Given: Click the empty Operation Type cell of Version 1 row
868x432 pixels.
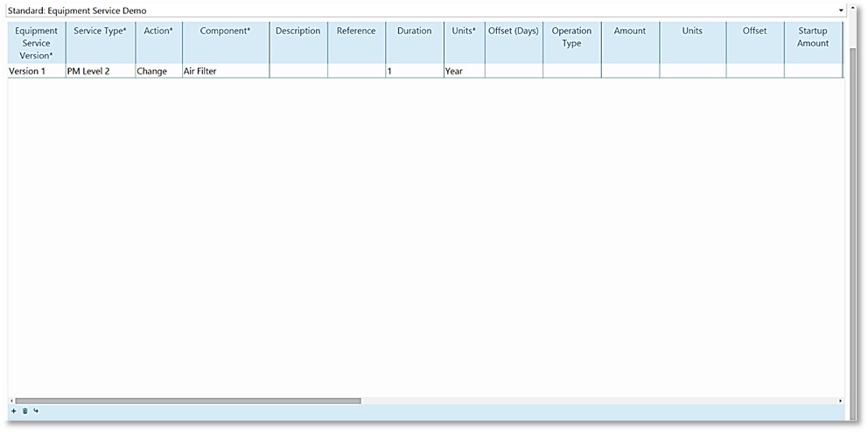Looking at the screenshot, I should (x=572, y=71).
